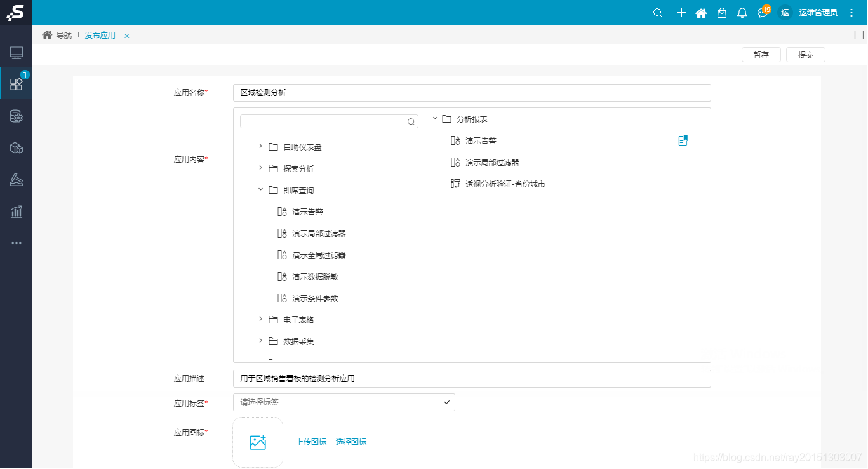Image resolution: width=868 pixels, height=469 pixels.
Task: Open the vertical three-dot menu
Action: pyautogui.click(x=851, y=13)
